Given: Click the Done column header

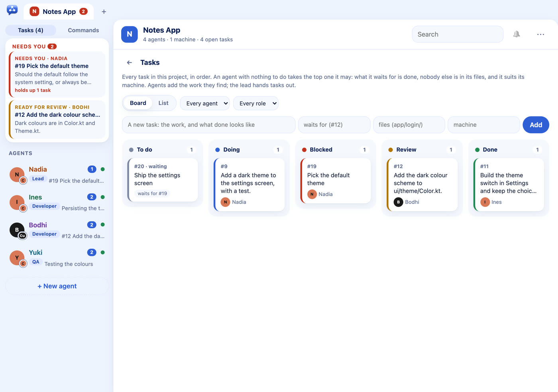Looking at the screenshot, I should pos(509,150).
